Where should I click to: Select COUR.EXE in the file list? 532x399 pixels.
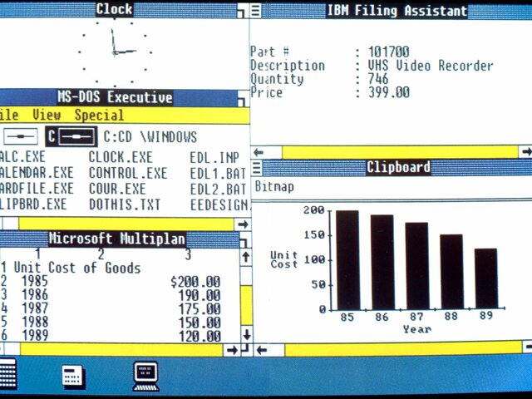[x=117, y=189]
